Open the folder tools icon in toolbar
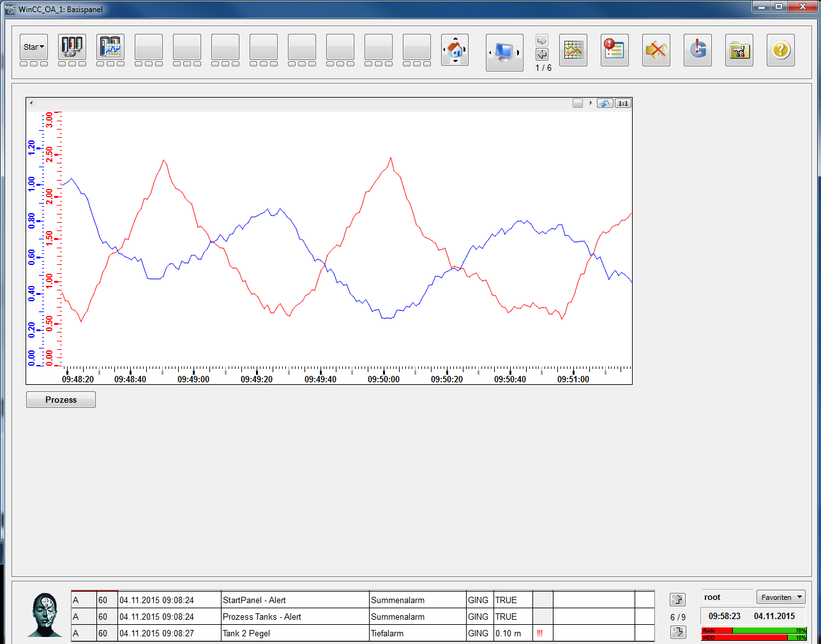The height and width of the screenshot is (644, 821). point(739,50)
